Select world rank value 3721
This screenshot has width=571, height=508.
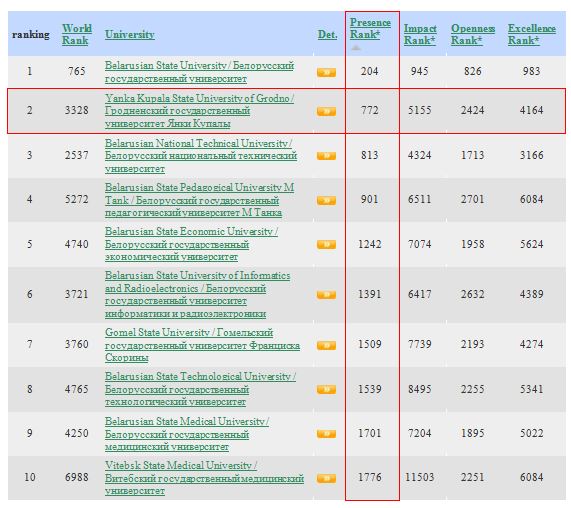pos(76,294)
